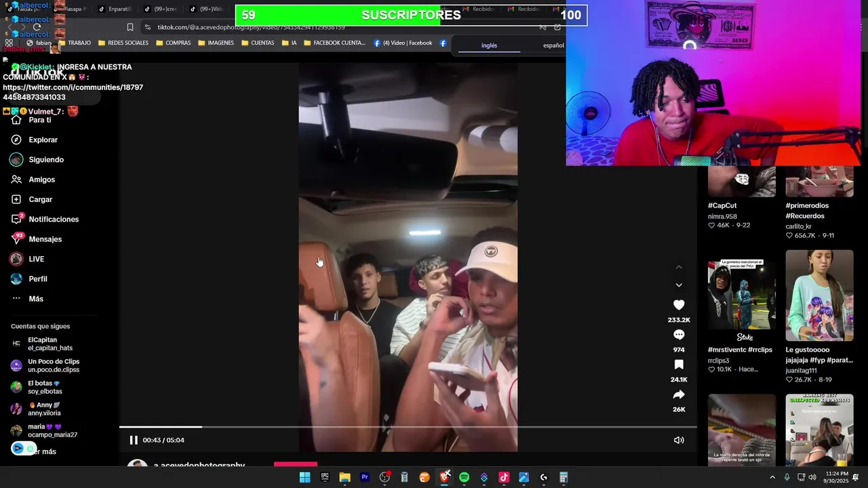Bookmark page icon in address bar
This screenshot has width=868, height=488.
click(130, 27)
